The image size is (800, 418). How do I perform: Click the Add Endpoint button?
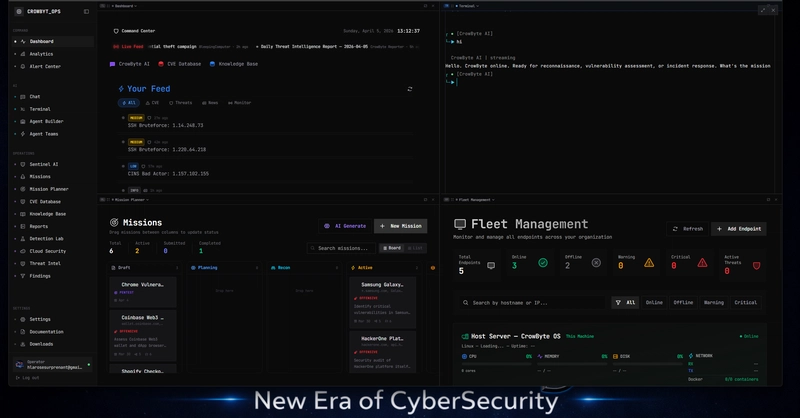pos(739,229)
